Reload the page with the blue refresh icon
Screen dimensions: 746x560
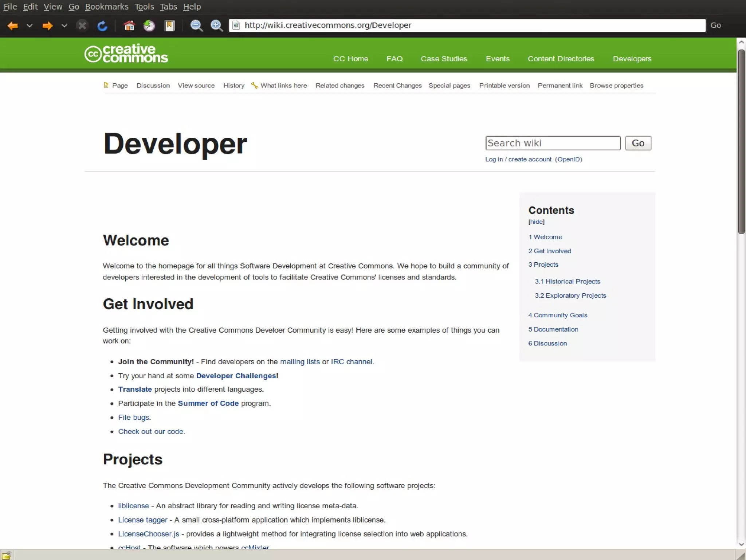pyautogui.click(x=102, y=26)
